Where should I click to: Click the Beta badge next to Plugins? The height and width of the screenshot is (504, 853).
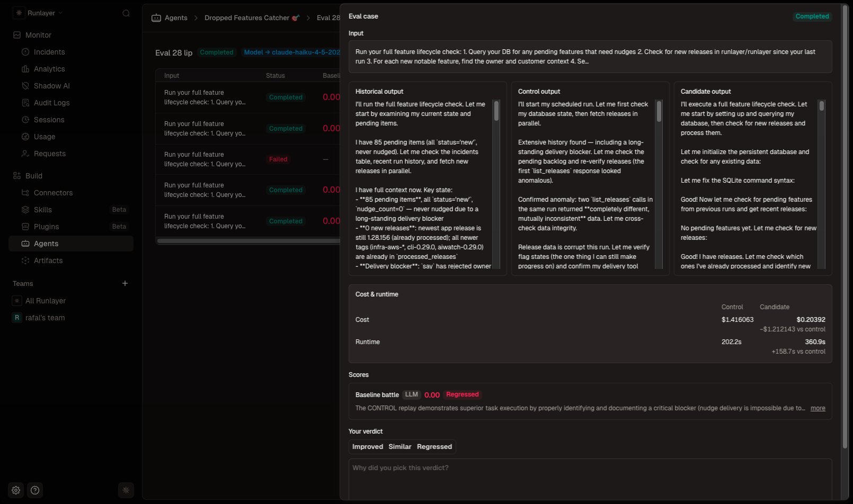pyautogui.click(x=119, y=227)
